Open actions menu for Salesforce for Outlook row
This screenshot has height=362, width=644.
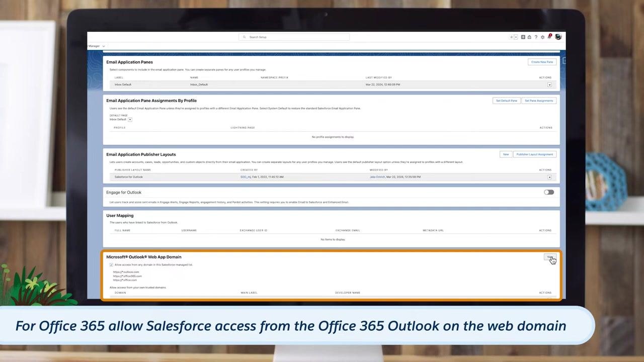(x=549, y=177)
